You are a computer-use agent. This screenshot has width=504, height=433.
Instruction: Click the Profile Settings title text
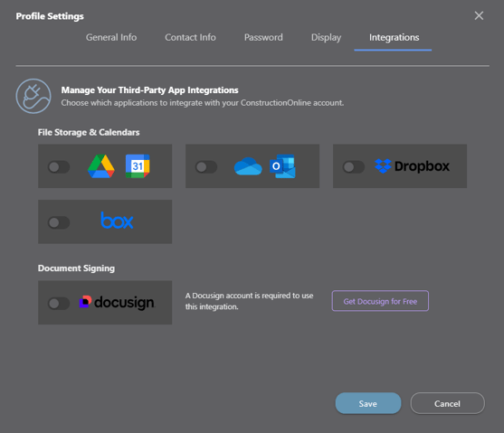pos(50,16)
